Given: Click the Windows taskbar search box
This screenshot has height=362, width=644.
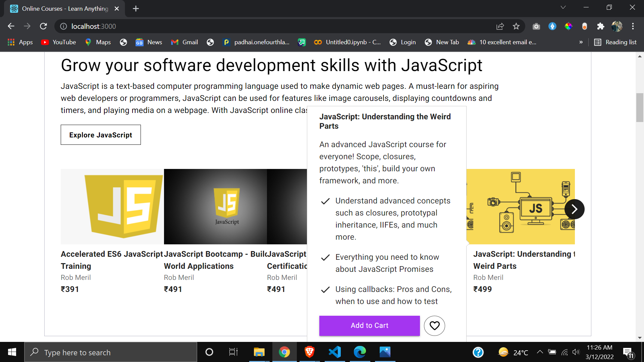Looking at the screenshot, I should (111, 352).
